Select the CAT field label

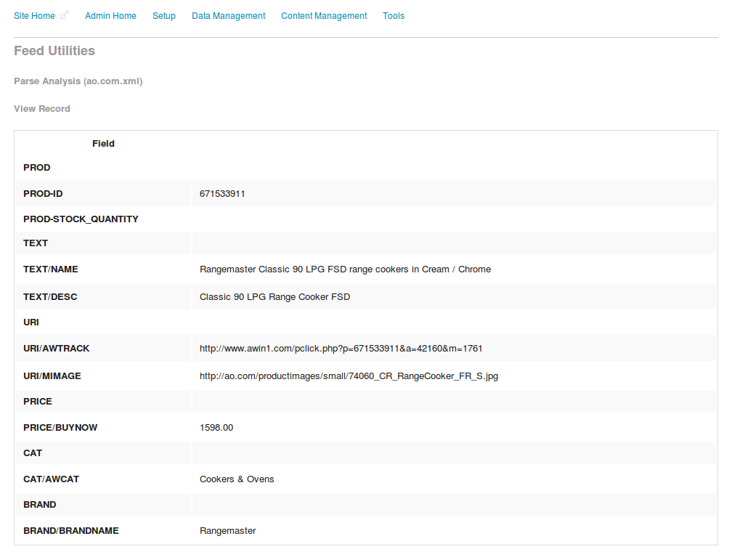click(33, 453)
